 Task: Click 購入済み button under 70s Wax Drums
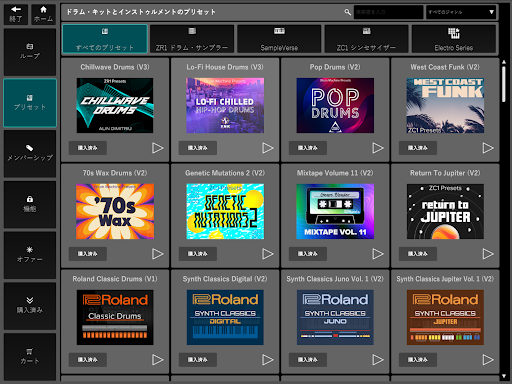point(88,254)
